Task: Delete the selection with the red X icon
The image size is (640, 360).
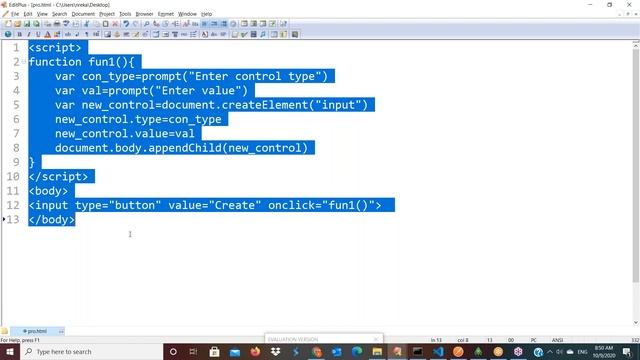Action: click(115, 24)
